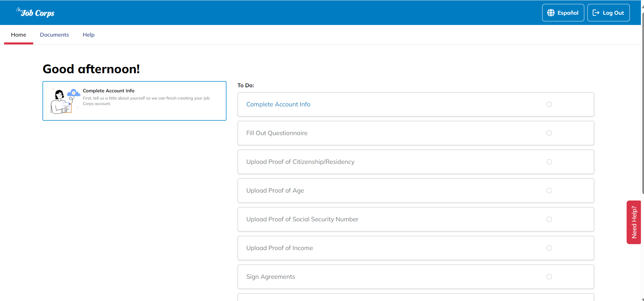Viewport: 644px width, 301px height.
Task: Go to the Home tab
Action: pos(18,35)
